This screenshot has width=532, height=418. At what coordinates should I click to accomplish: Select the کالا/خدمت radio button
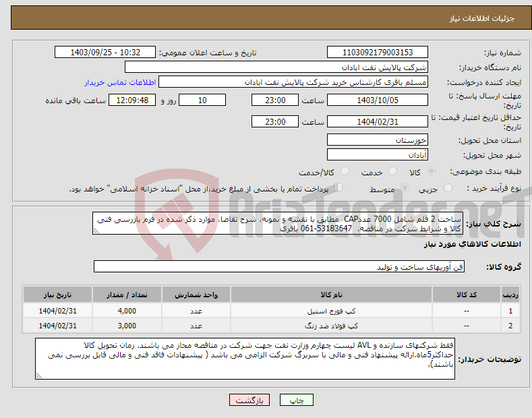tap(345, 171)
